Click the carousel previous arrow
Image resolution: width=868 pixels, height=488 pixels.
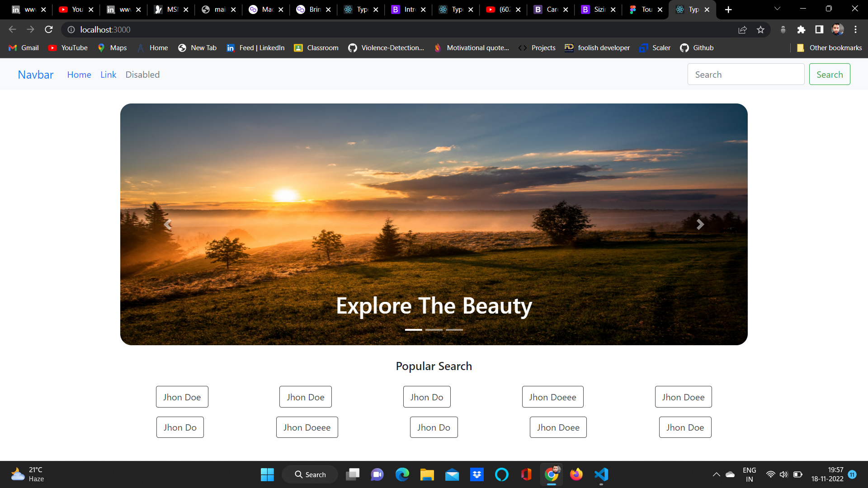(168, 225)
